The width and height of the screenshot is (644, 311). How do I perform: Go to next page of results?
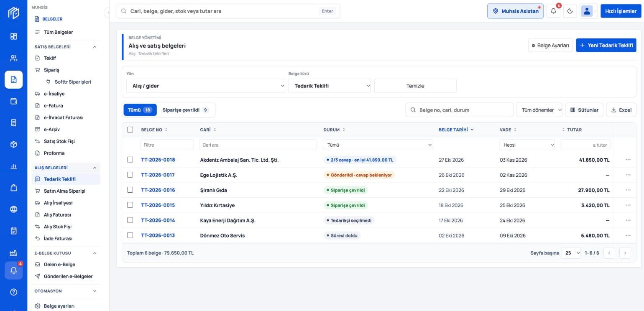click(x=625, y=253)
